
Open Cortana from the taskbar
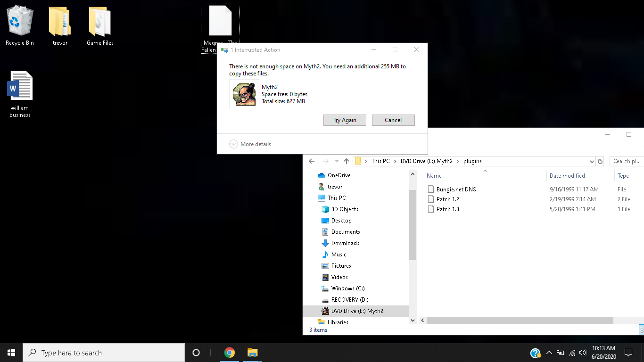(x=196, y=353)
